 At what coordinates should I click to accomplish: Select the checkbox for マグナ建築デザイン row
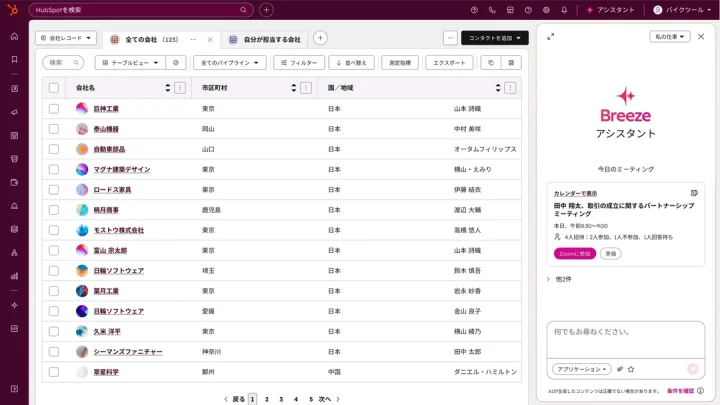point(54,169)
